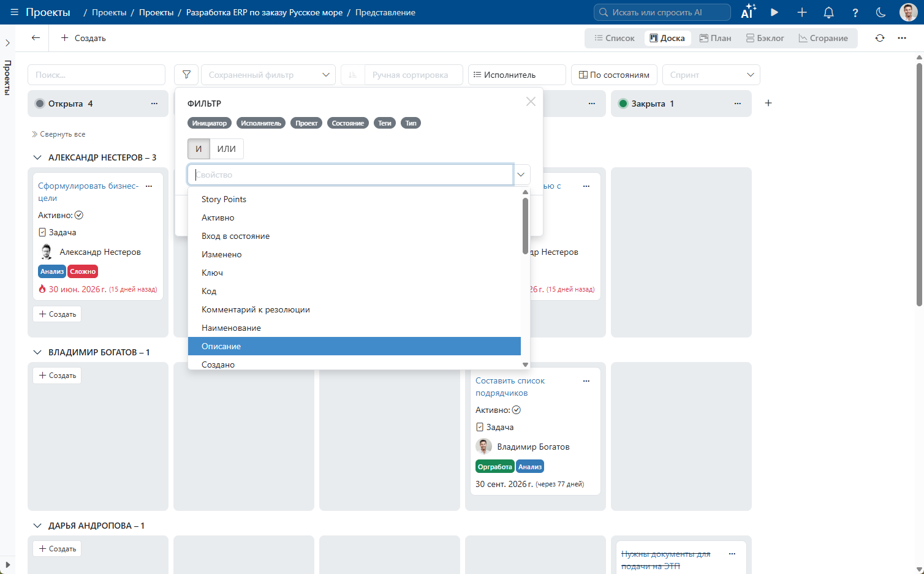Click the Инициатор filter chip
Viewport: 924px width, 574px height.
210,123
